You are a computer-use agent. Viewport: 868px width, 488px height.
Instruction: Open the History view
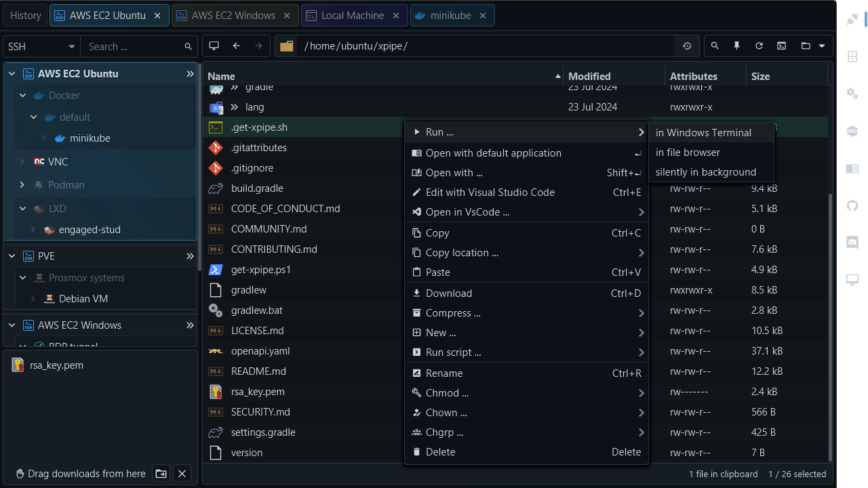(x=25, y=15)
